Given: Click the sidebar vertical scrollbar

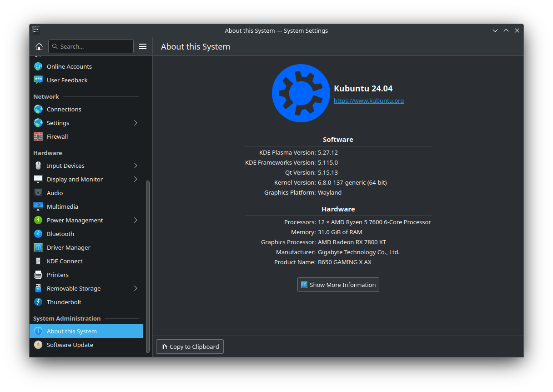Looking at the screenshot, I should pyautogui.click(x=147, y=266).
